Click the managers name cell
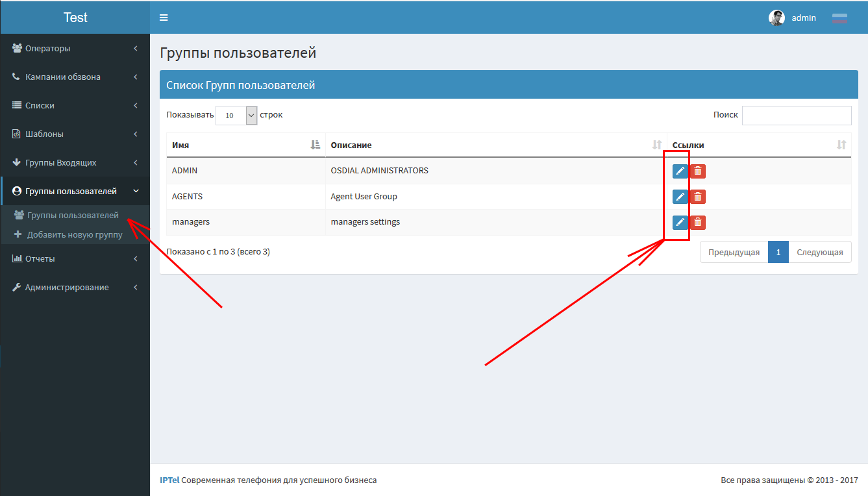This screenshot has width=868, height=496. tap(245, 222)
